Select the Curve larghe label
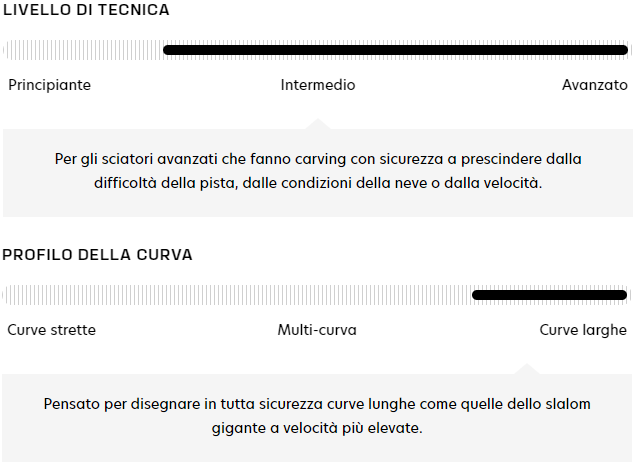 (x=583, y=330)
